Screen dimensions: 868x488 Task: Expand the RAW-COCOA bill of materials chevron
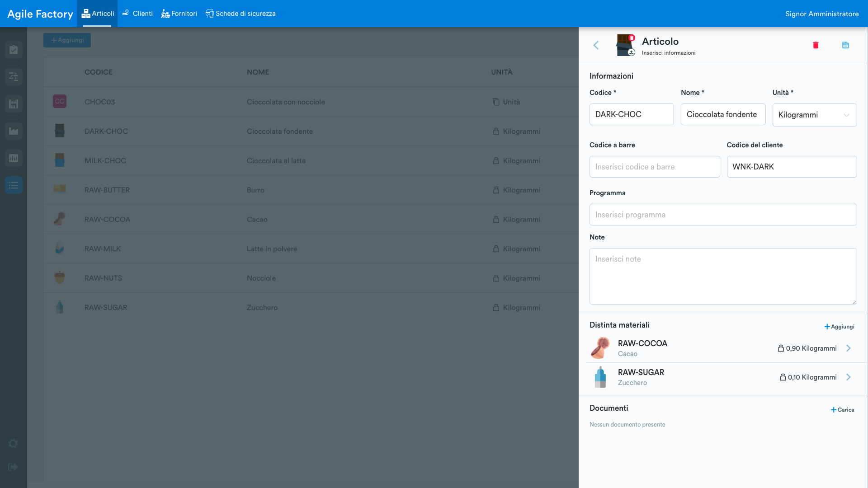pos(849,348)
